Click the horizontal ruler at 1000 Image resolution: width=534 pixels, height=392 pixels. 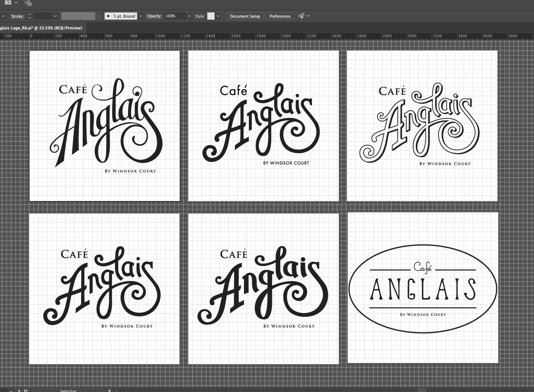pyautogui.click(x=160, y=36)
